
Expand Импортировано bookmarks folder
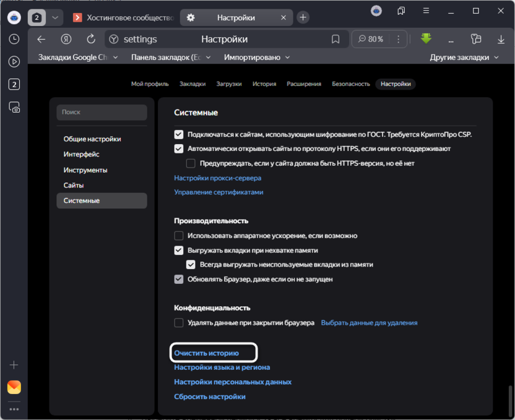coord(257,58)
